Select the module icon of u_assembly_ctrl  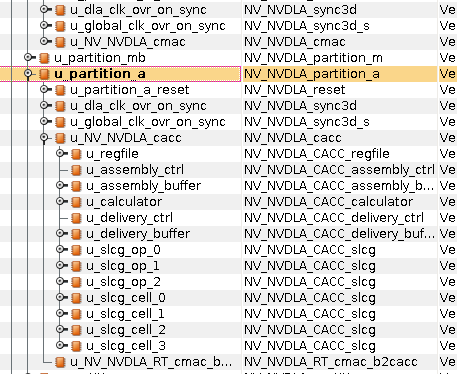tap(76, 170)
